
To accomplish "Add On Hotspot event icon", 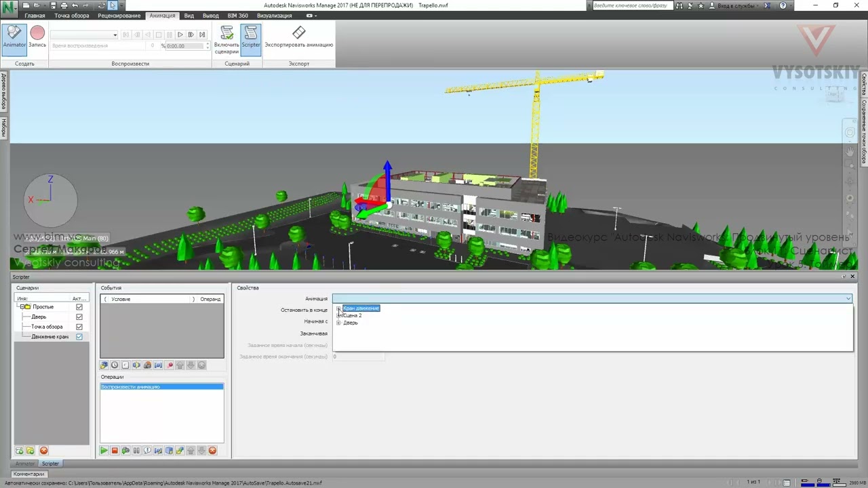I will [x=147, y=365].
